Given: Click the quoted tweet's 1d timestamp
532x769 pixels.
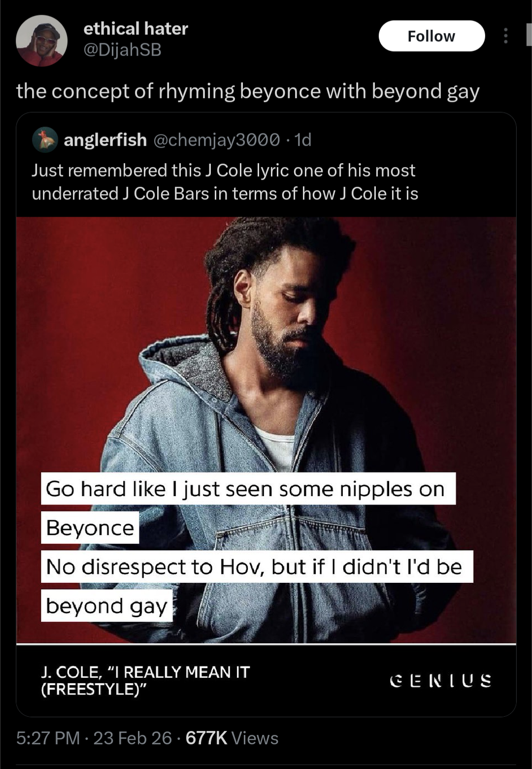Looking at the screenshot, I should tap(302, 140).
